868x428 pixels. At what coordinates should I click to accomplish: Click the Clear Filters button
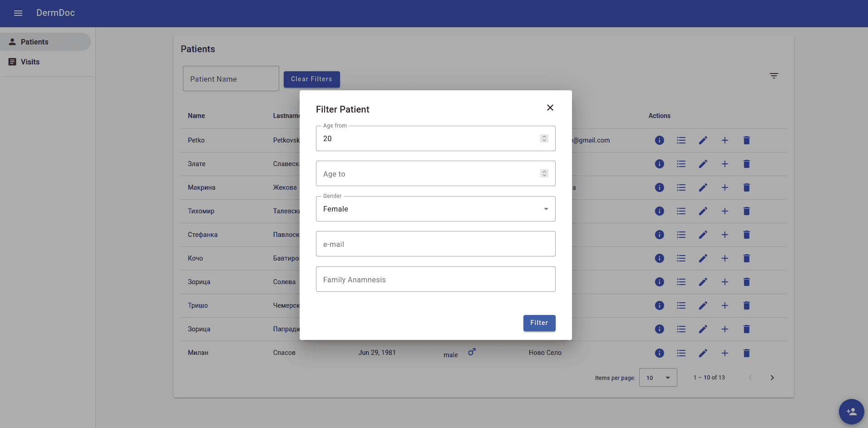311,79
